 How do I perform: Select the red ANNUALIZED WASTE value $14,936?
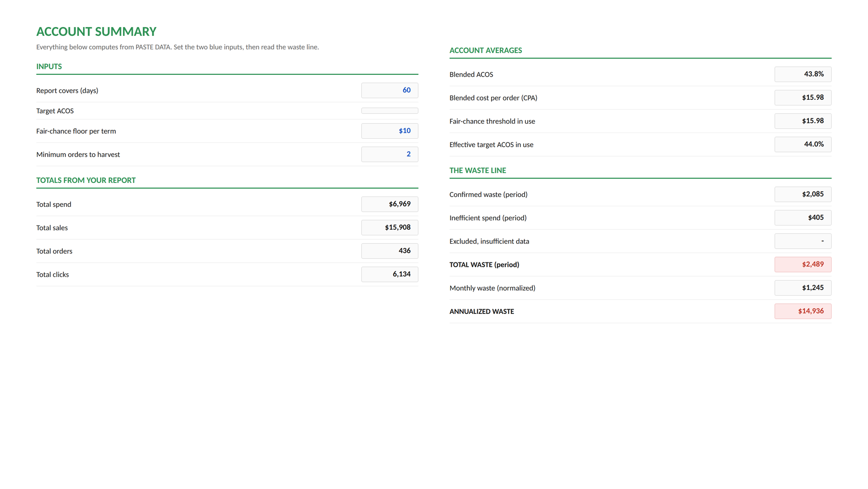pyautogui.click(x=803, y=311)
